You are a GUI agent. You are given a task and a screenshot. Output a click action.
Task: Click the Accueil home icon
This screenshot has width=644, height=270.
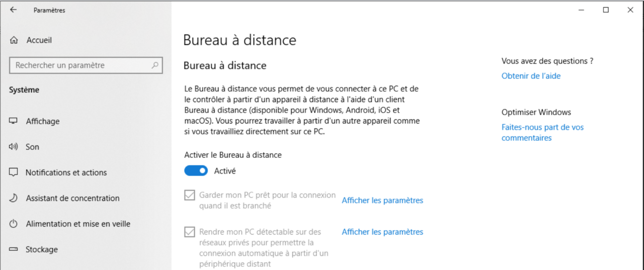[x=14, y=40]
